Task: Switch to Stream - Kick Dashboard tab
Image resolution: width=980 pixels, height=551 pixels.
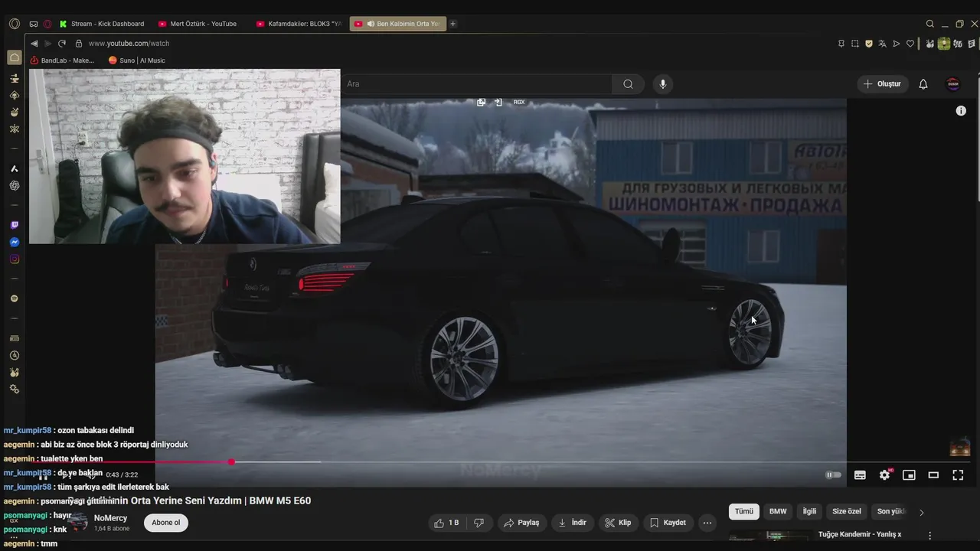Action: pyautogui.click(x=102, y=24)
